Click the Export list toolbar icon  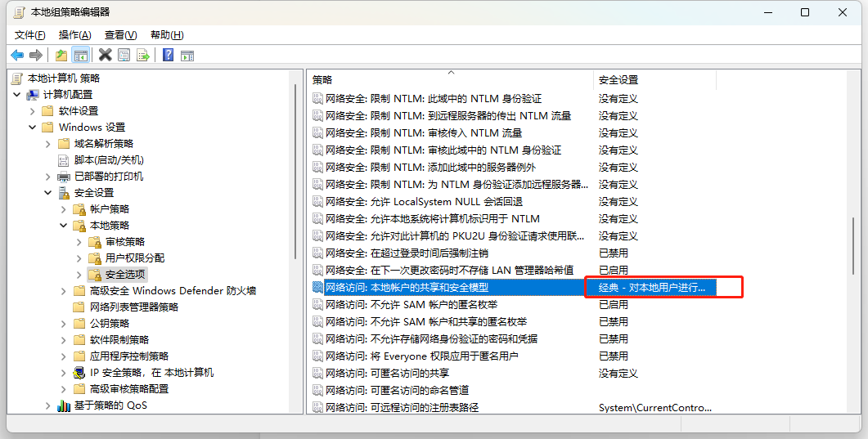point(143,56)
